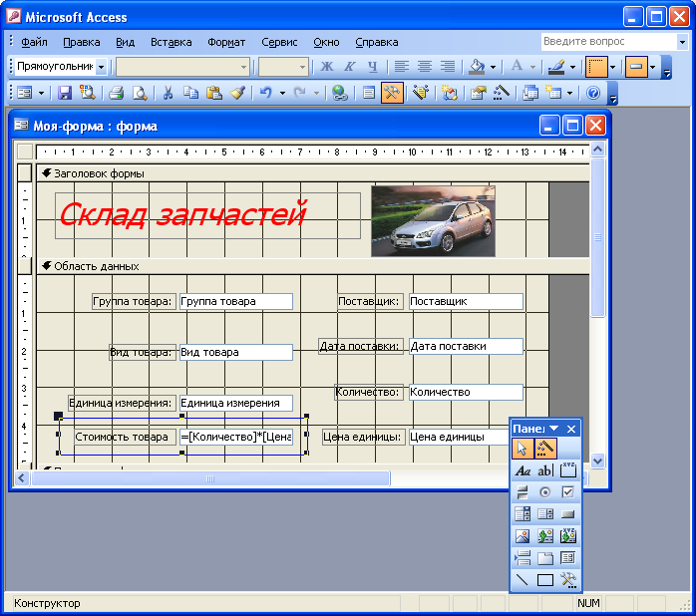Open the Вставка menu

[172, 42]
